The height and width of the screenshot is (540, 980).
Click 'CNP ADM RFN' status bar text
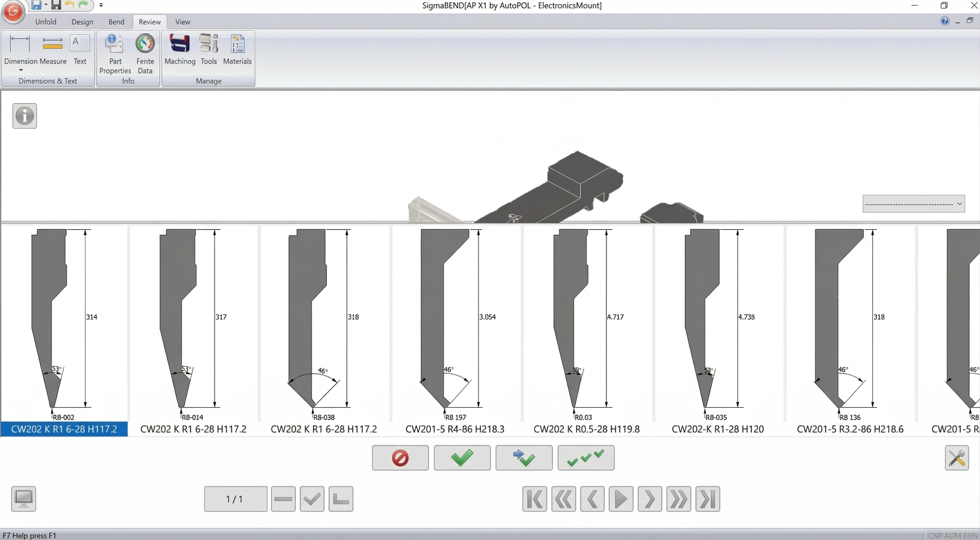(x=952, y=535)
